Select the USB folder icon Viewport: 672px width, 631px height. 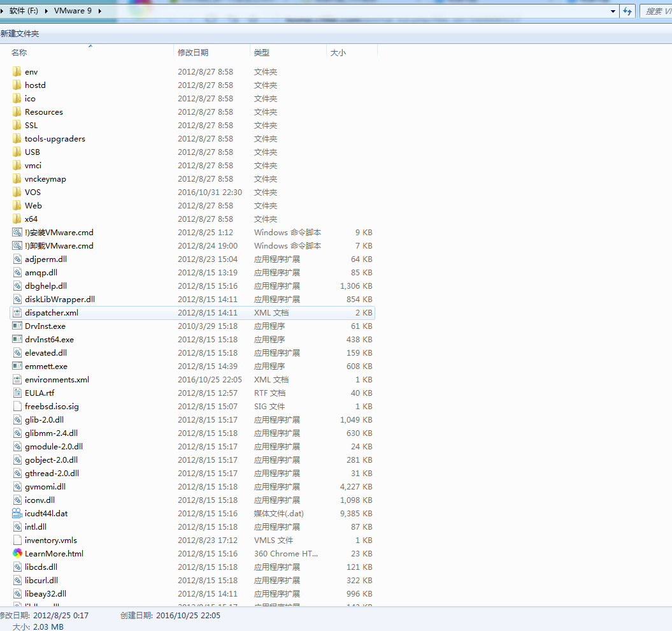point(17,152)
